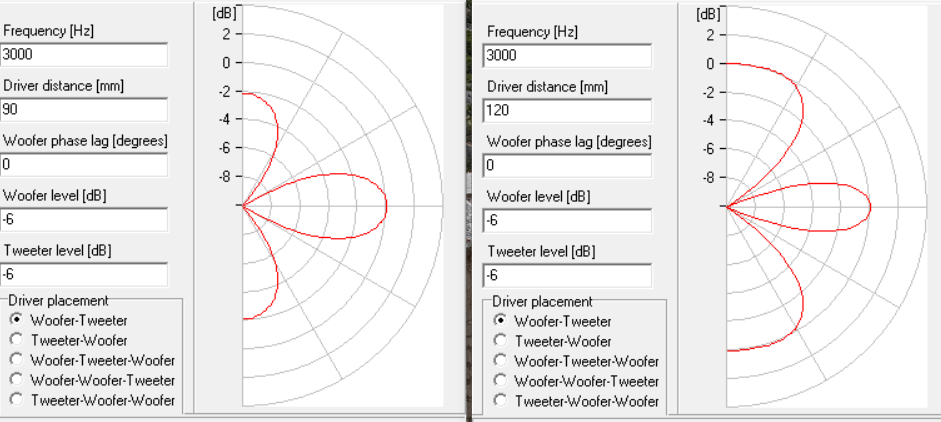
Task: Click the Tweeter level field in left panel
Action: [x=84, y=274]
